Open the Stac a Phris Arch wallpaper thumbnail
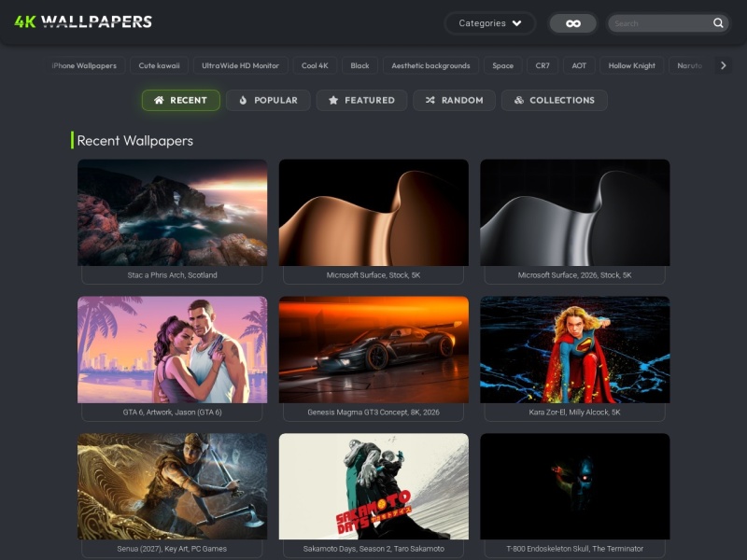 click(x=173, y=213)
